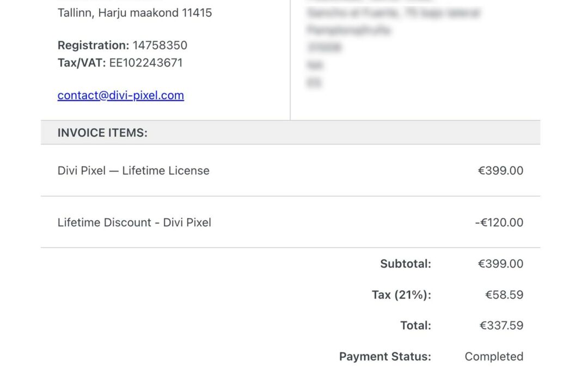Click the VAT number EE102243671
The height and width of the screenshot is (368, 588).
(146, 63)
